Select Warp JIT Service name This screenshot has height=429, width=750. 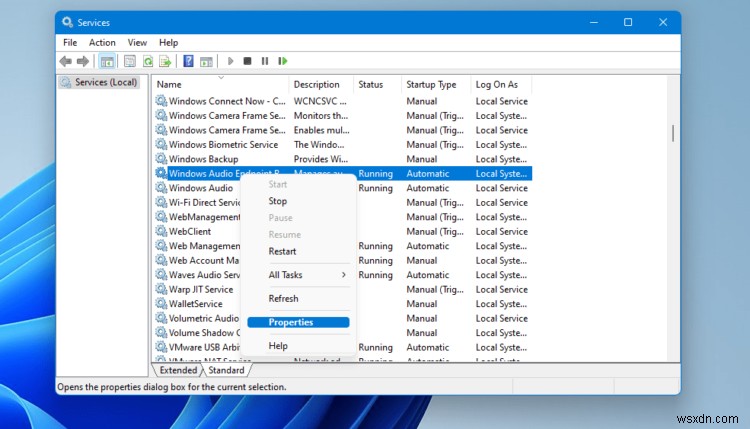click(x=201, y=289)
